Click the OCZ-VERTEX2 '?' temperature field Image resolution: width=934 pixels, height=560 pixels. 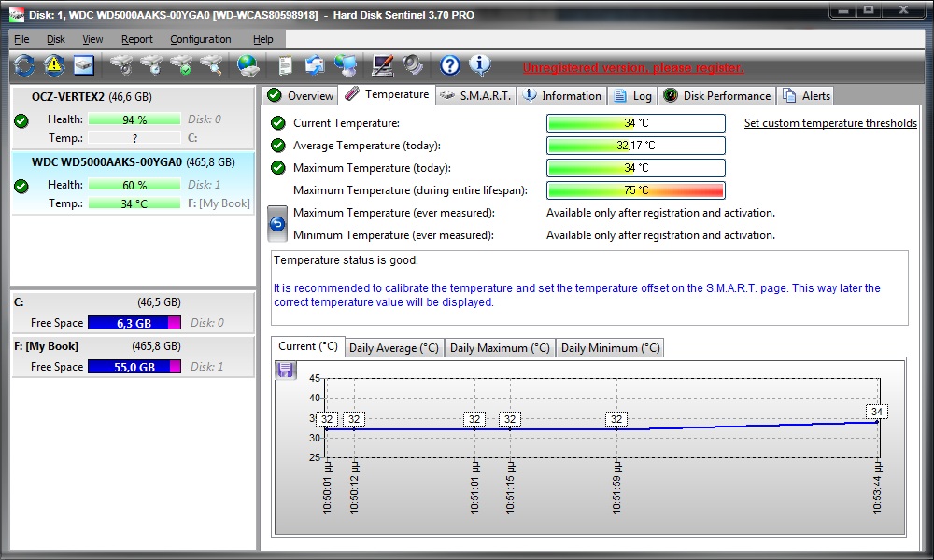pyautogui.click(x=134, y=138)
